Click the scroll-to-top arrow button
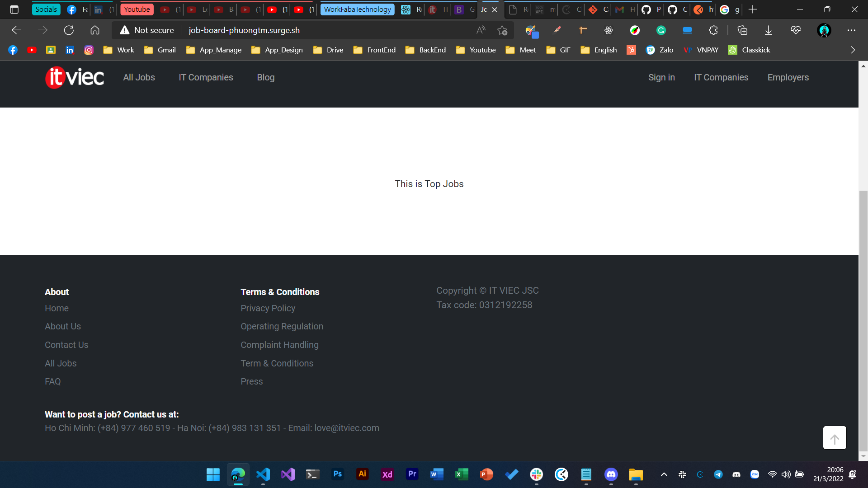 click(835, 437)
